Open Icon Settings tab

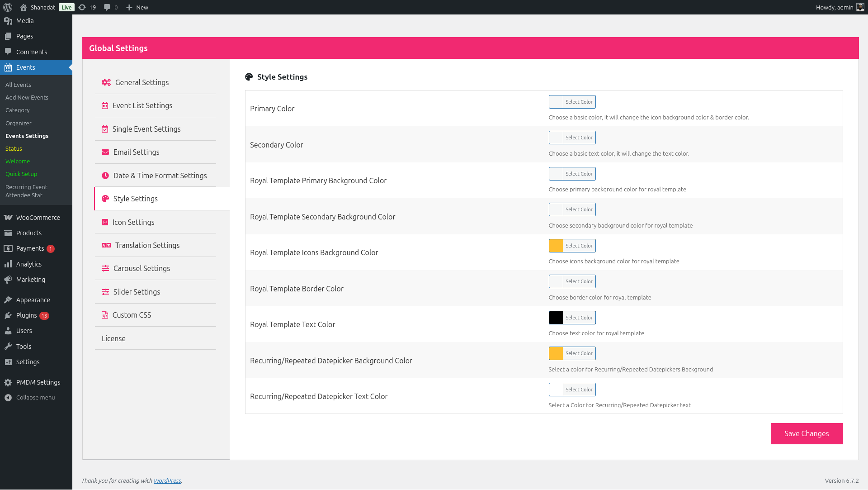156,222
